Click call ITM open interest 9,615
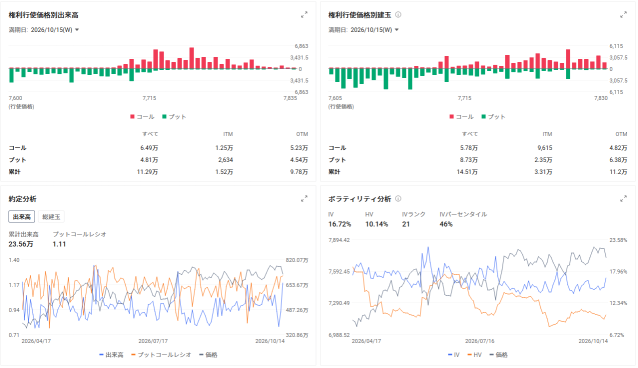The height and width of the screenshot is (368, 638). (545, 148)
